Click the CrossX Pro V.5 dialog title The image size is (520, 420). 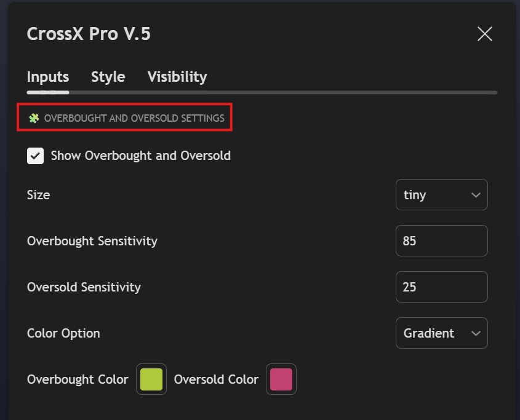point(89,34)
